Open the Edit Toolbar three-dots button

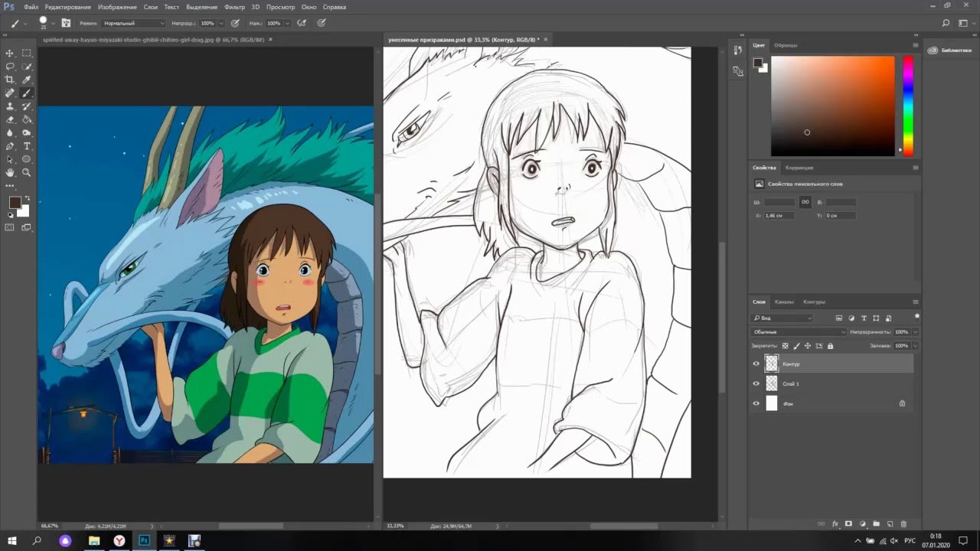10,185
